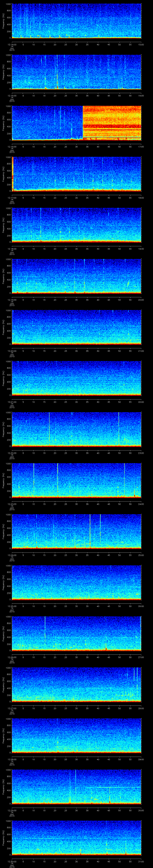Click the '17:00' end time label

point(141,147)
